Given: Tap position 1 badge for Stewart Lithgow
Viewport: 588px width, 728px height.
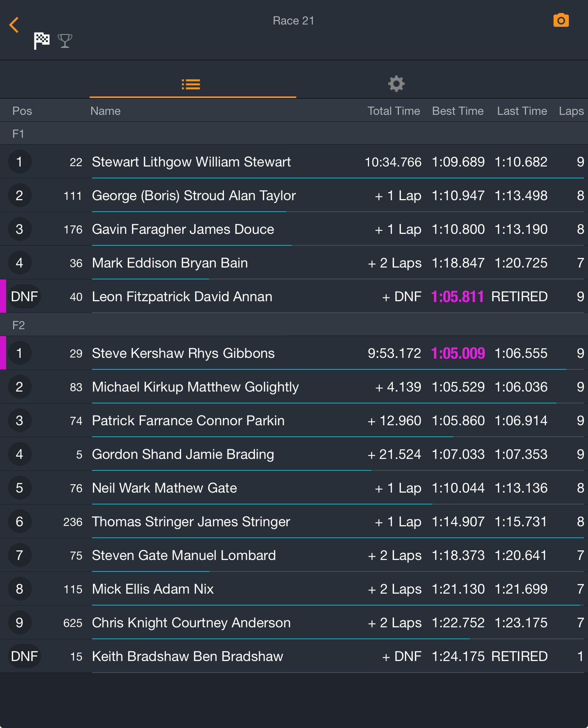Looking at the screenshot, I should 20,162.
